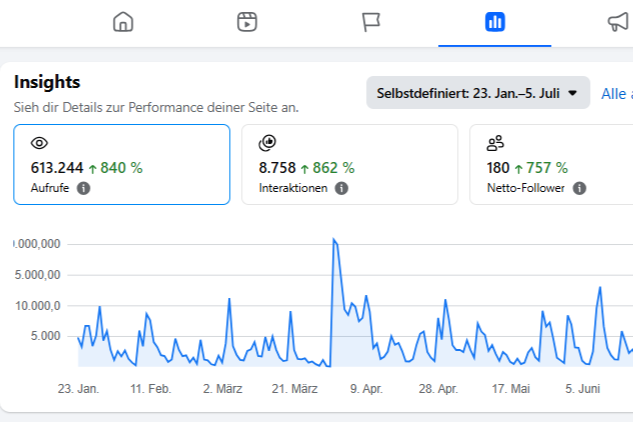Click the info icon next to Aufrufe
This screenshot has width=633, height=422.
[x=84, y=188]
